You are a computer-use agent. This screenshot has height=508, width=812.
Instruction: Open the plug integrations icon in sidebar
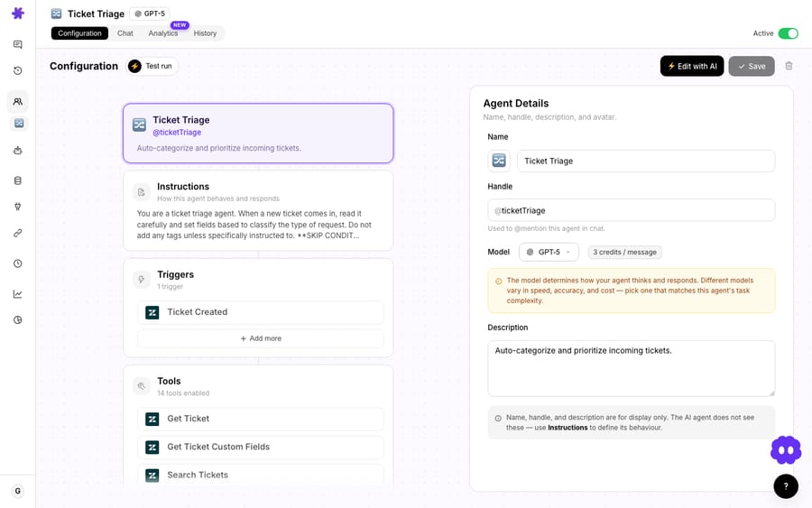[18, 207]
